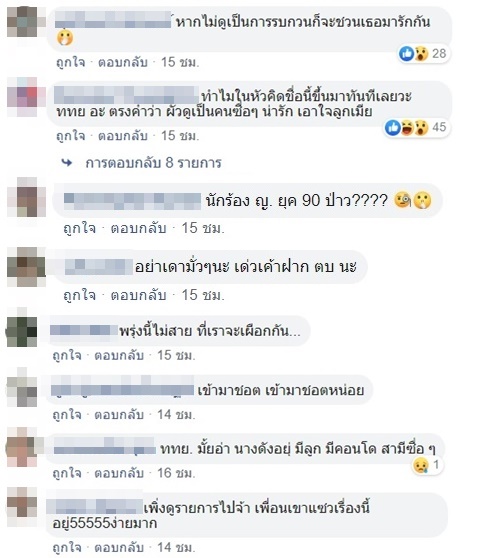478x558 pixels.
Task: Reply to the comment พรุ่งนี้ไม่สาย ที่เราจะเผือกกัน
Action: (119, 355)
